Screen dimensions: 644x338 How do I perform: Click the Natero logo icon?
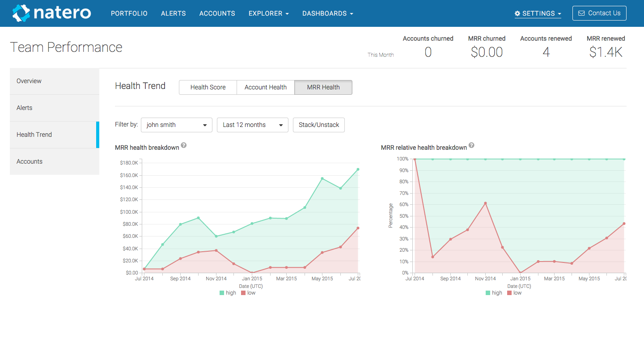tap(21, 13)
